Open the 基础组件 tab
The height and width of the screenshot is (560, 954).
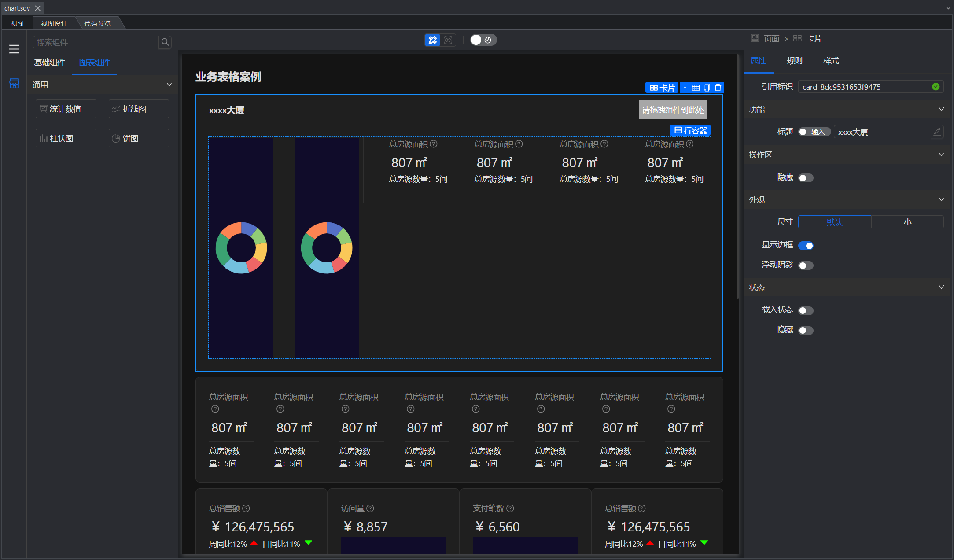coord(49,63)
